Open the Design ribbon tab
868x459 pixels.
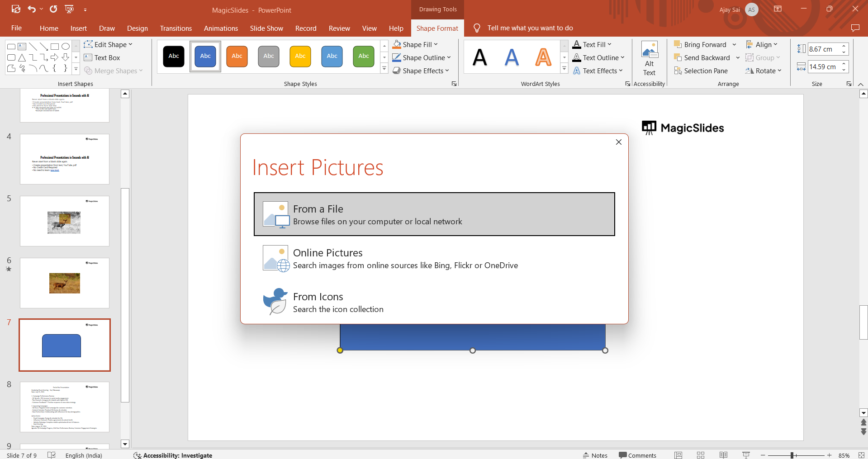coord(137,28)
